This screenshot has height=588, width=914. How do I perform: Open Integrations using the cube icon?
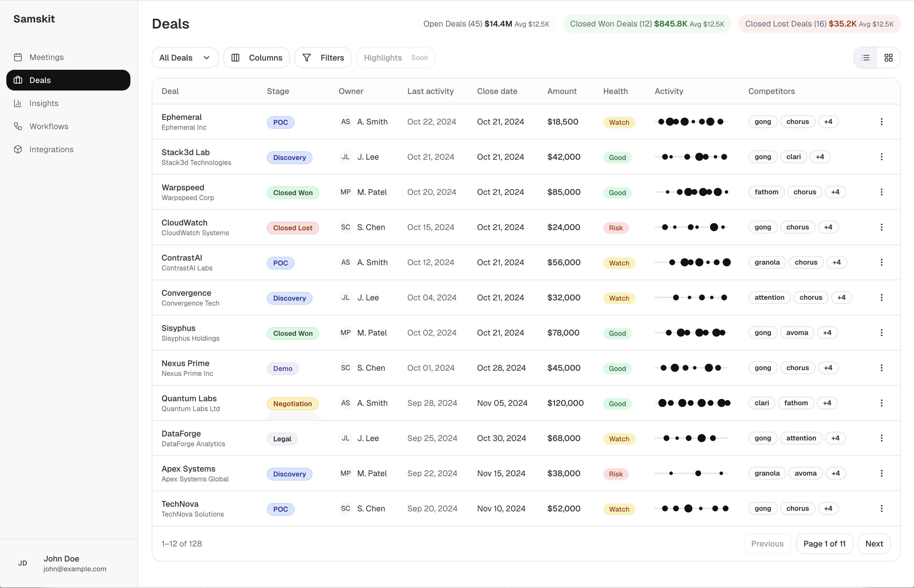tap(18, 149)
